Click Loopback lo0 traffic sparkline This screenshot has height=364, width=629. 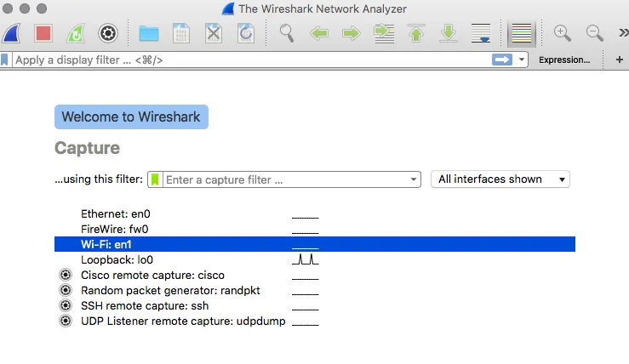pos(306,259)
